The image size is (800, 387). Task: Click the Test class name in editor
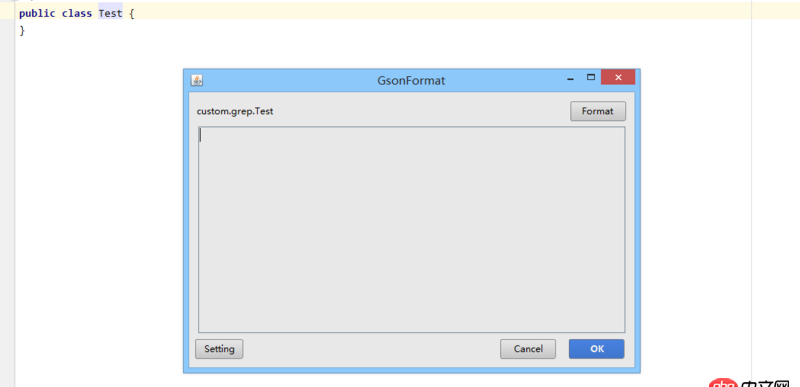[x=110, y=13]
